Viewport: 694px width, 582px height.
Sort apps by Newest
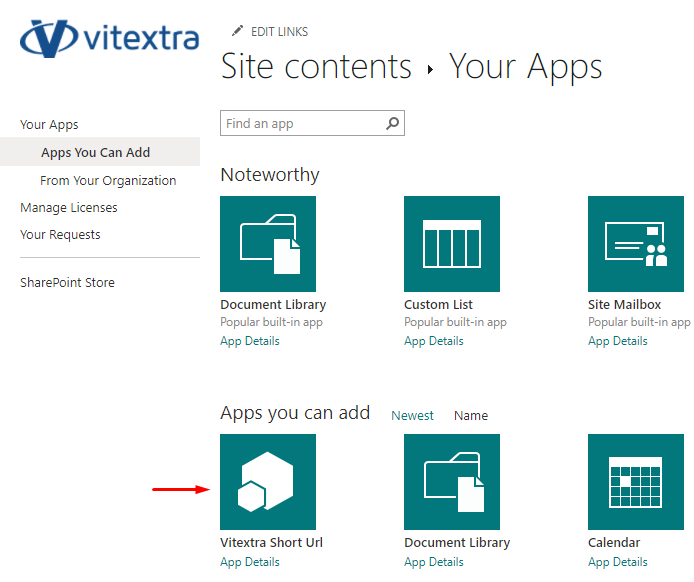click(413, 416)
